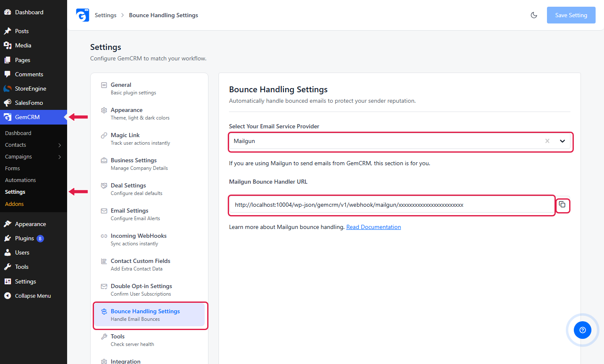Open SalesFomo in the sidebar
The width and height of the screenshot is (604, 364).
coord(34,103)
